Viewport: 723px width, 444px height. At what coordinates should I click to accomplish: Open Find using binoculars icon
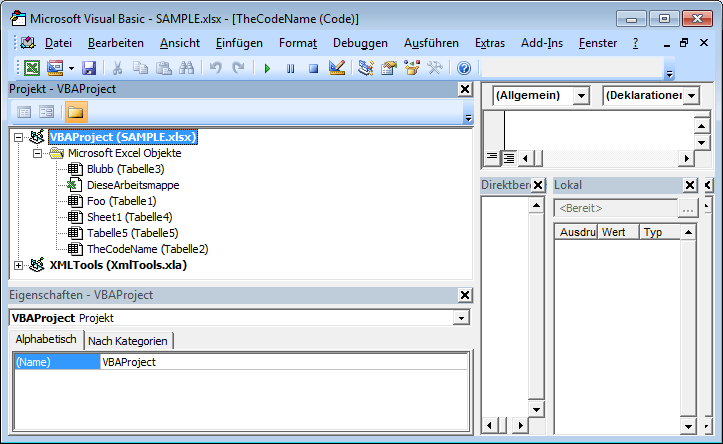point(186,68)
